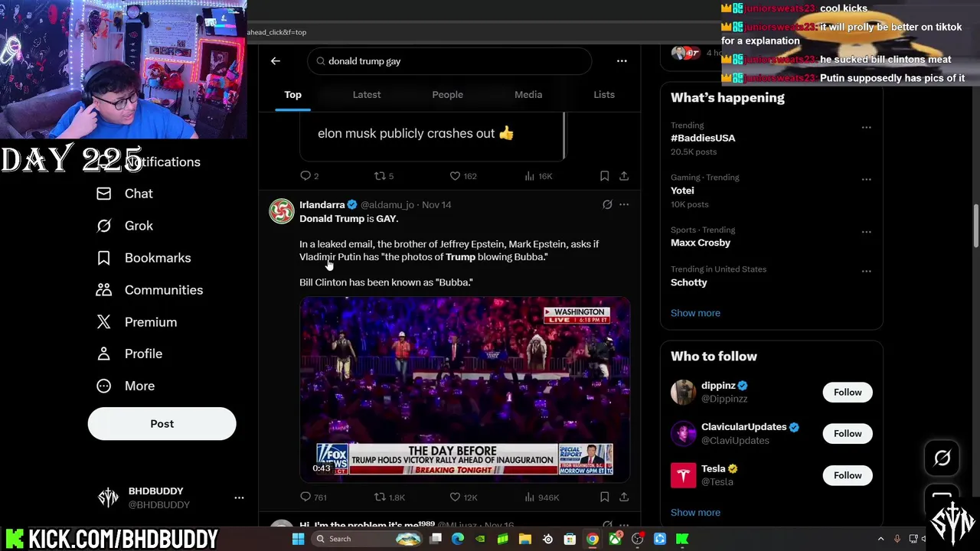Viewport: 980px width, 551px height.
Task: Open Google Chrome from the taskbar
Action: coord(593,539)
